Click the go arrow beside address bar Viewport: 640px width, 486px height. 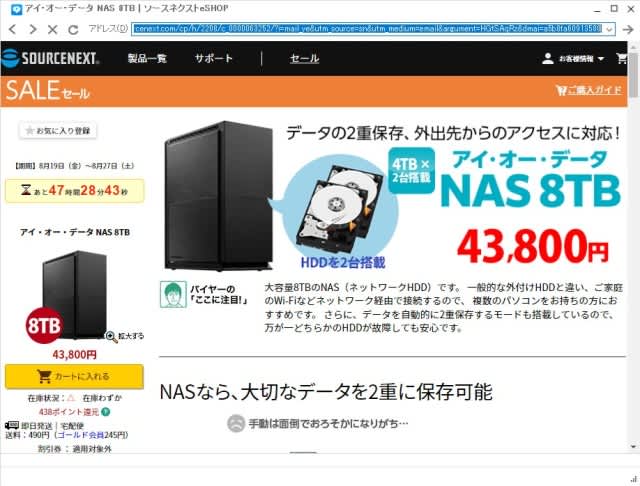[628, 29]
